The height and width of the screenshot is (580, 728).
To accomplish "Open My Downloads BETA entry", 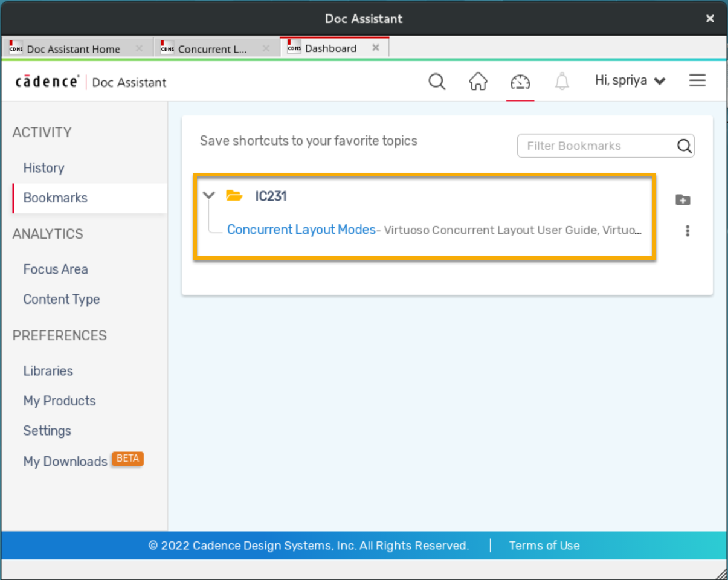I will [83, 461].
